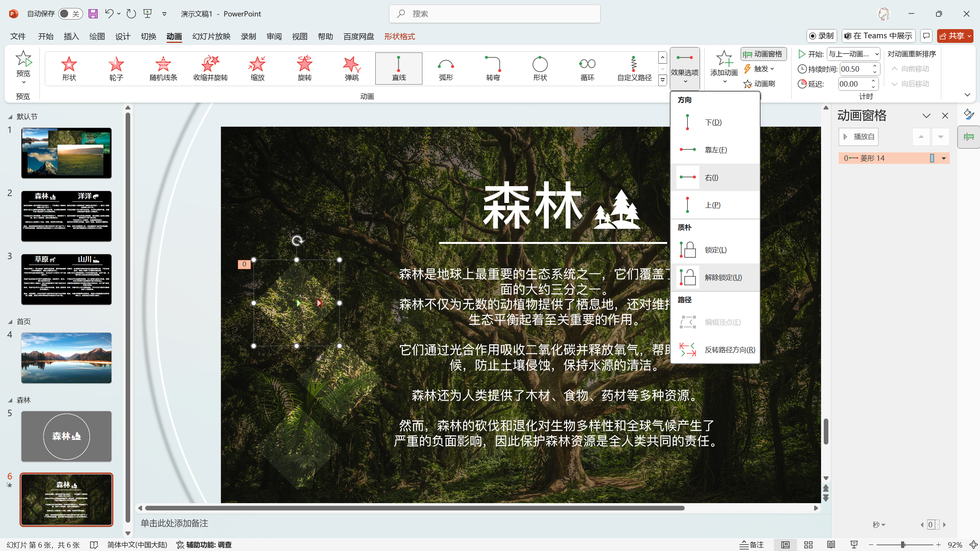The image size is (980, 551).
Task: Select the 缩放 zoom animation
Action: pos(257,69)
